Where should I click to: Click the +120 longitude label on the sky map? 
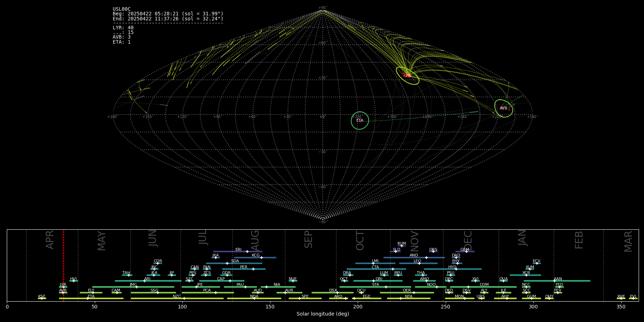182,117
